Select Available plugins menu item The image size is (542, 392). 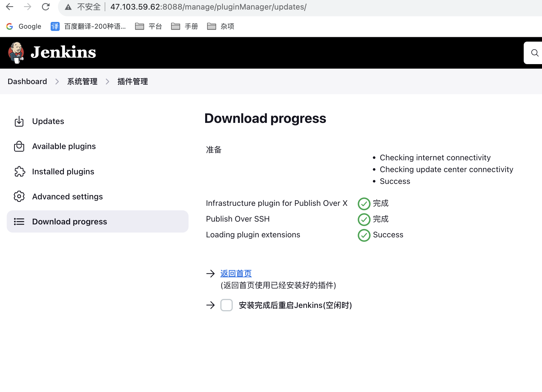coord(64,147)
